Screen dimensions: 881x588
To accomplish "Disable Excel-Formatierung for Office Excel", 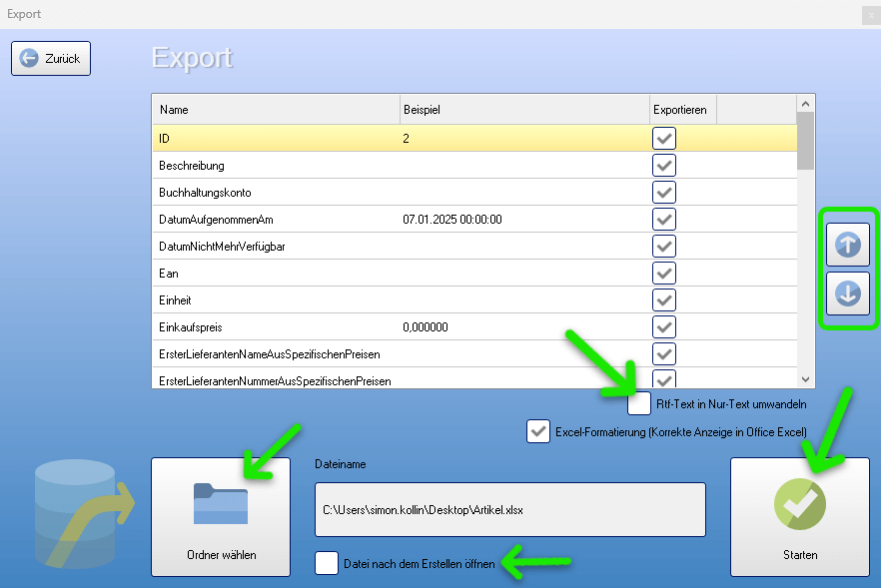I will [539, 431].
